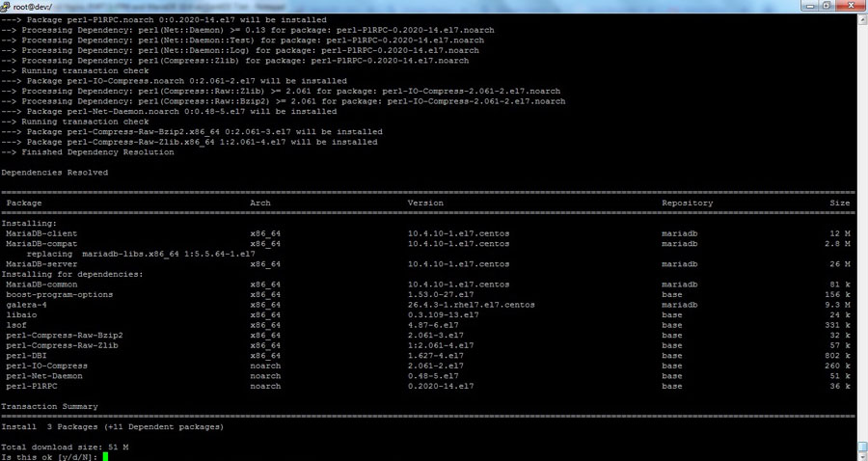Click the 'Is this ok [y/d/N]:' prompt cursor
The height and width of the screenshot is (461, 868).
105,457
